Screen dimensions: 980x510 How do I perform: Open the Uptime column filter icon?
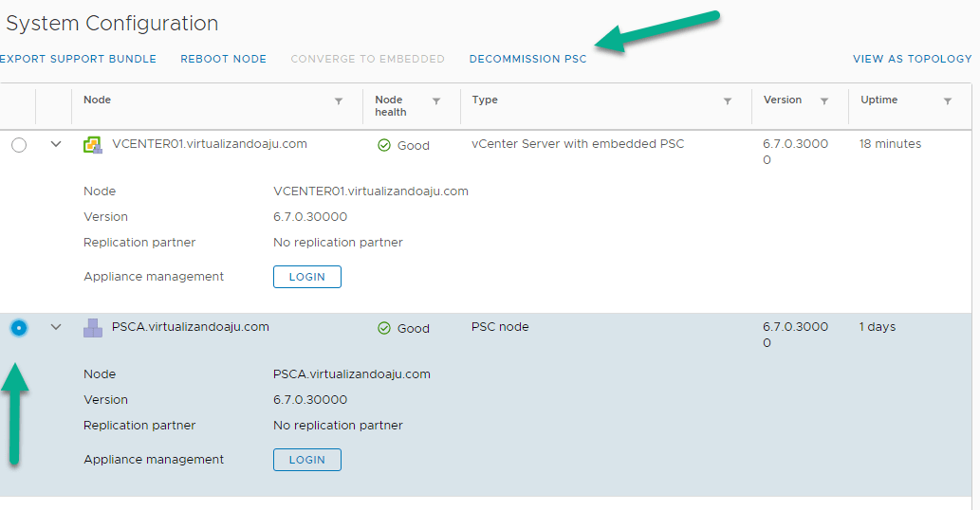(x=947, y=100)
